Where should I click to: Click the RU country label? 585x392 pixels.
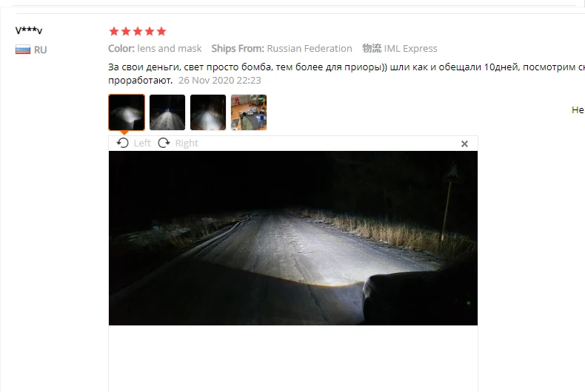(x=40, y=50)
